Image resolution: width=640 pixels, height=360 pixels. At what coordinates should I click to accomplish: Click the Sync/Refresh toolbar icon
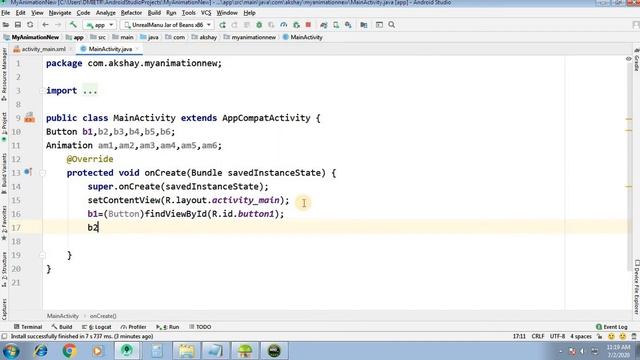(30, 25)
